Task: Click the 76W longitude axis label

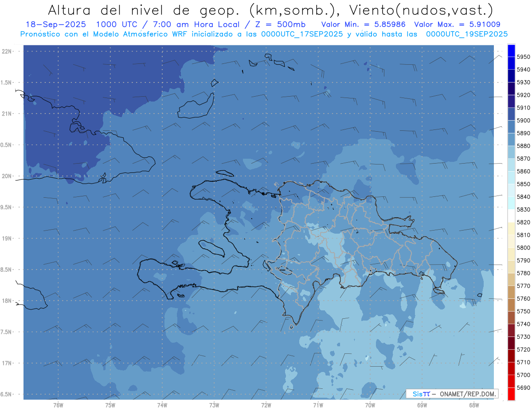Action: [58, 405]
